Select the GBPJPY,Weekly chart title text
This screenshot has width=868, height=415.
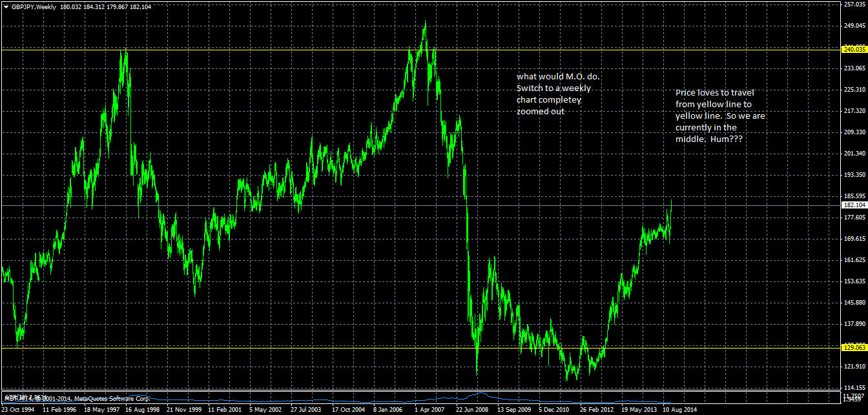[34, 7]
